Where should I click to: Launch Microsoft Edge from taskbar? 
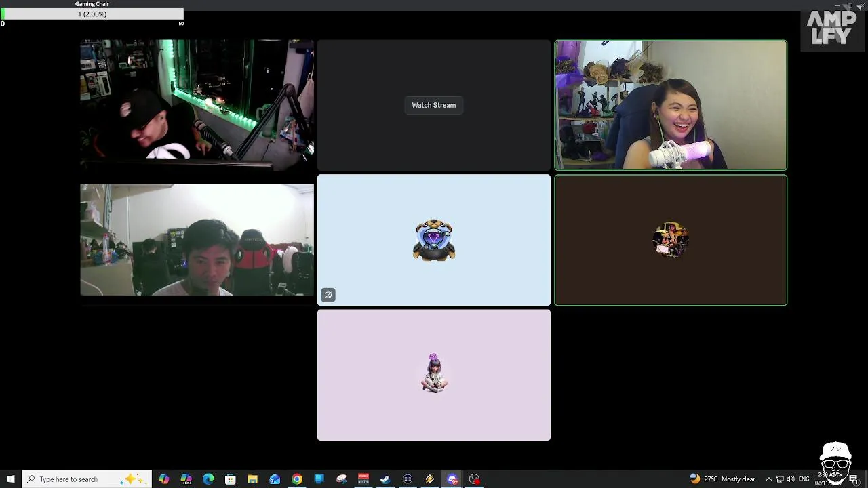(x=208, y=479)
